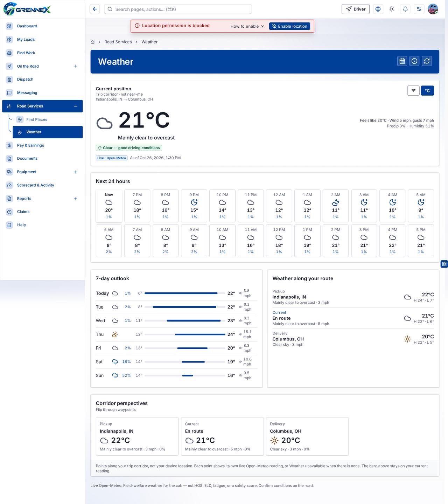The width and height of the screenshot is (448, 504).
Task: Toggle the light theme sun icon
Action: [x=392, y=9]
